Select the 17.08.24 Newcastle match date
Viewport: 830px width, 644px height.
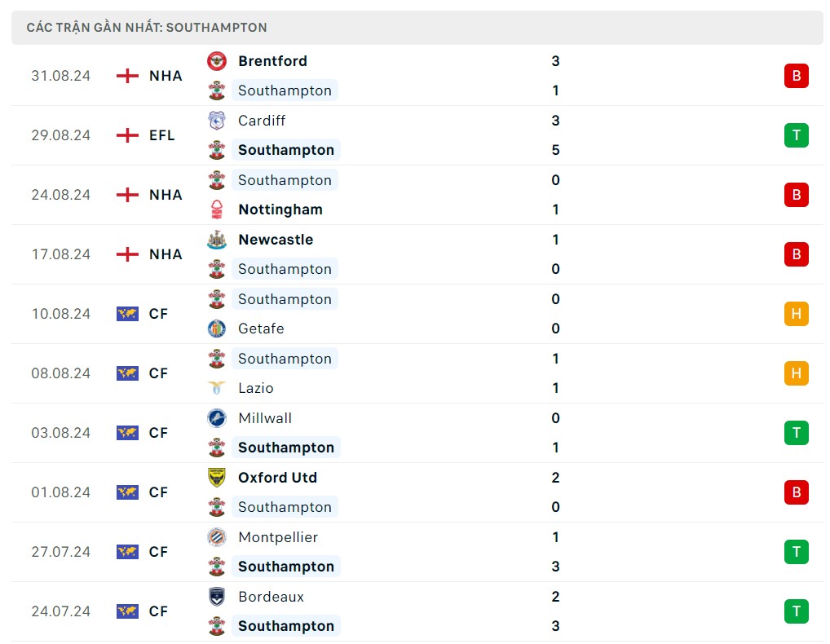pos(61,254)
